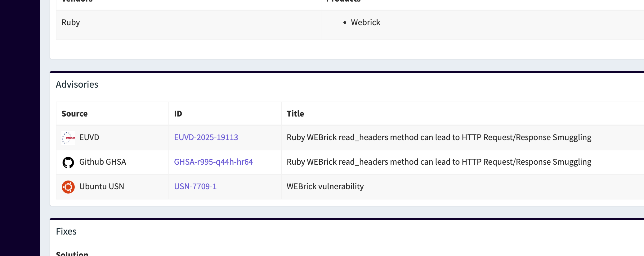The image size is (644, 256).
Task: Click the Github GHSA row advisory title
Action: 439,162
